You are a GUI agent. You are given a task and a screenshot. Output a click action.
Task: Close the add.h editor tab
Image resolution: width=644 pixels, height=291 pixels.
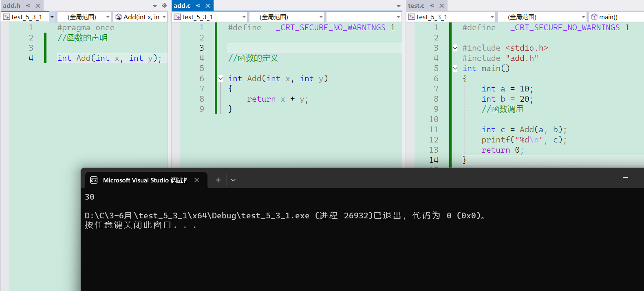click(37, 6)
